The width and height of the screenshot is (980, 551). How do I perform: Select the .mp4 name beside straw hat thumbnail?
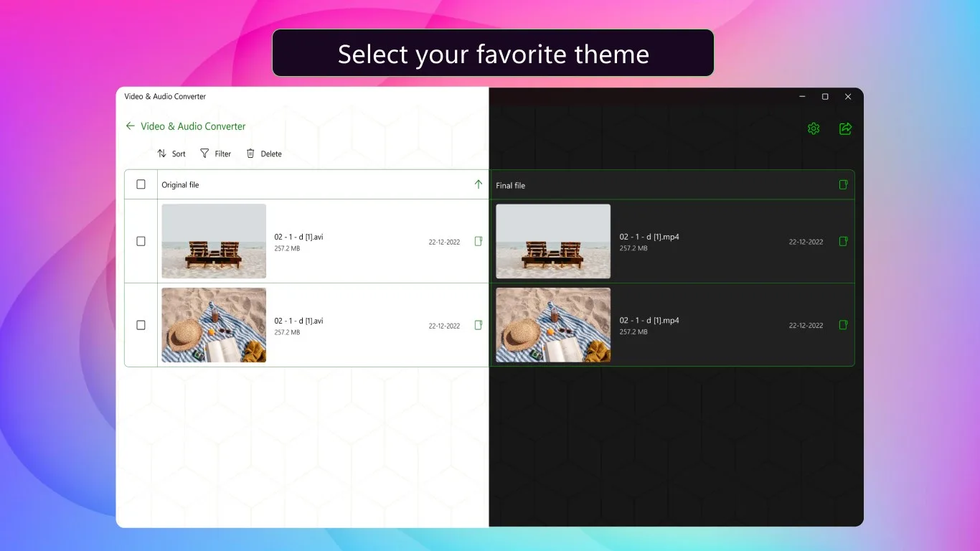(x=649, y=321)
